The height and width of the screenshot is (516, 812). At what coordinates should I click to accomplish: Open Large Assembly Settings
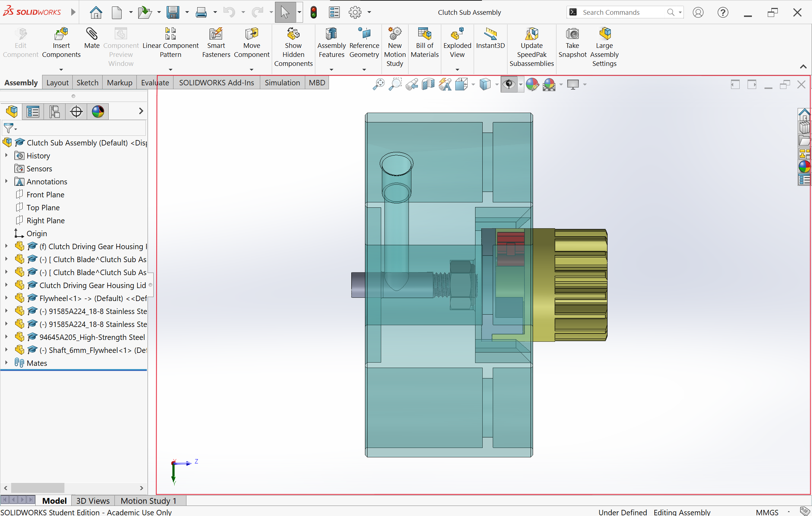(x=604, y=47)
